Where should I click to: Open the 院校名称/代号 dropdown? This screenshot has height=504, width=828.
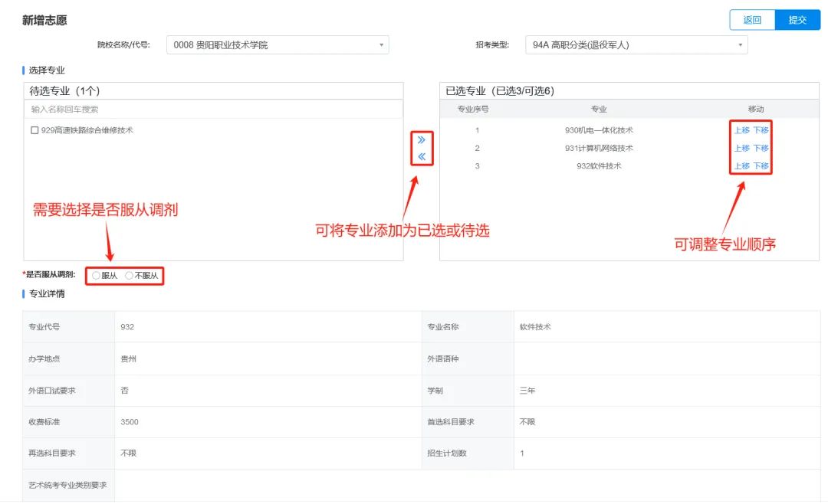click(278, 45)
